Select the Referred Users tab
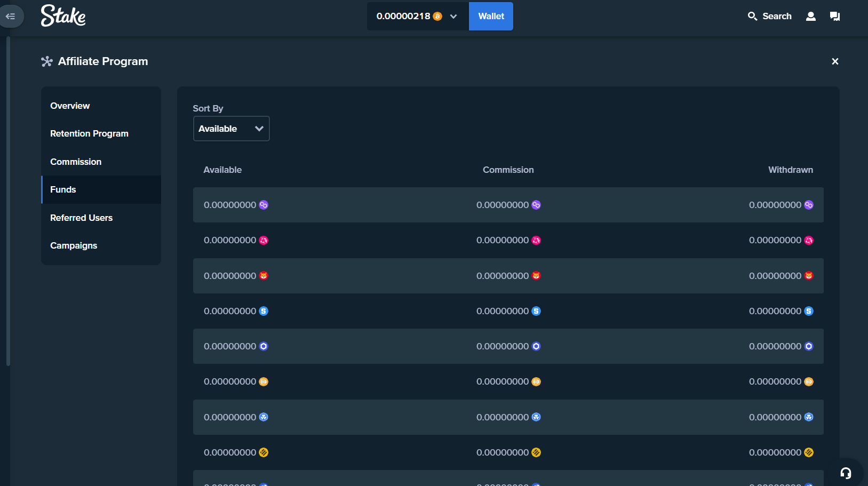Image resolution: width=868 pixels, height=486 pixels. [81, 218]
